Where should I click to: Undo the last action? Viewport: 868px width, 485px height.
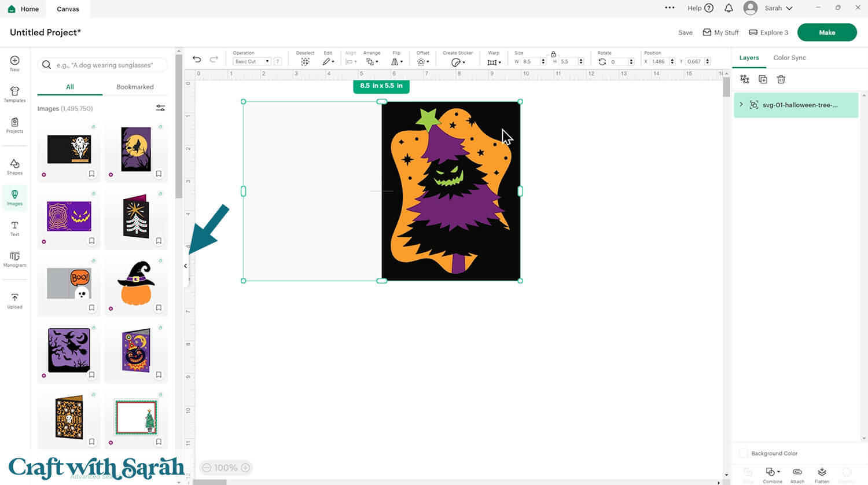[x=197, y=60]
